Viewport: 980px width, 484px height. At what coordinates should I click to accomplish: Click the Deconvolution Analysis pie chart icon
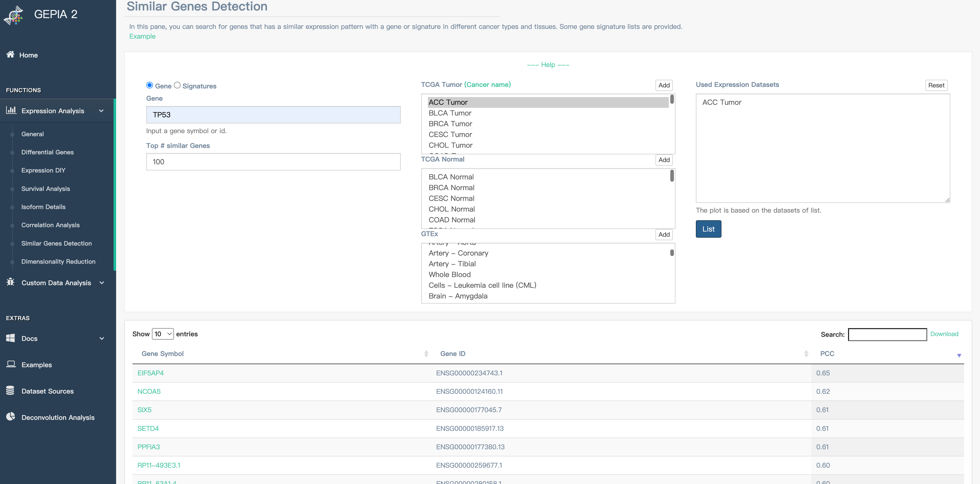pyautogui.click(x=11, y=417)
